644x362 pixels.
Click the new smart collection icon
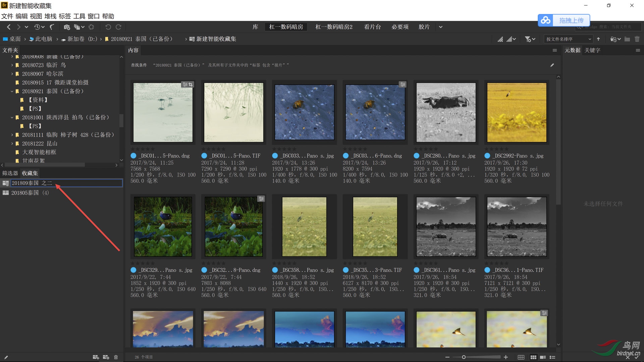point(106,357)
